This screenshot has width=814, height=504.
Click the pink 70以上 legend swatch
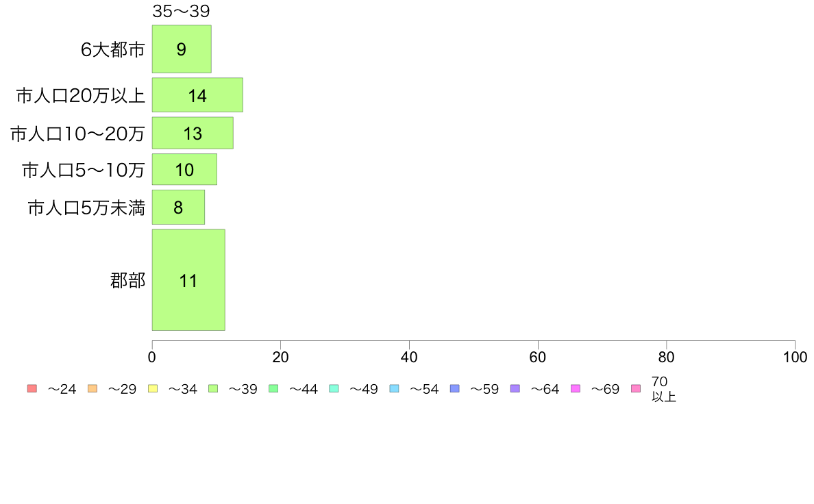(x=636, y=388)
